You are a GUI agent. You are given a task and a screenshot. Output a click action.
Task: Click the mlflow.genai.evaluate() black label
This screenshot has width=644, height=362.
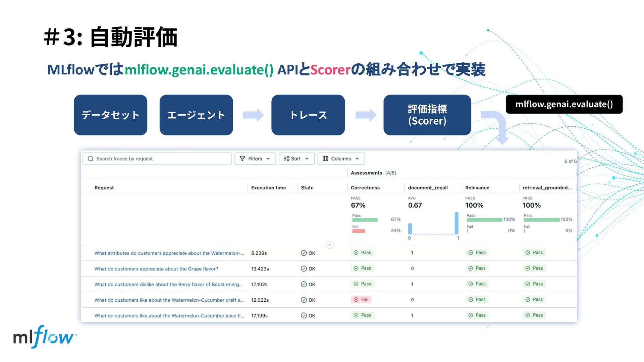pyautogui.click(x=564, y=104)
